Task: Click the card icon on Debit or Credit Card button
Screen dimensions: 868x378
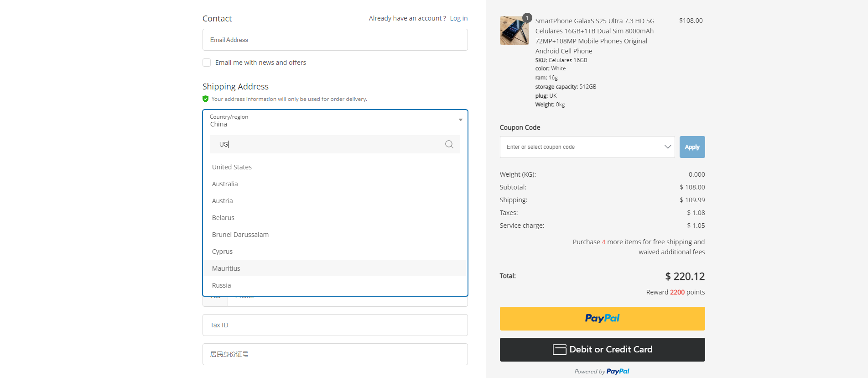Action: (560, 350)
